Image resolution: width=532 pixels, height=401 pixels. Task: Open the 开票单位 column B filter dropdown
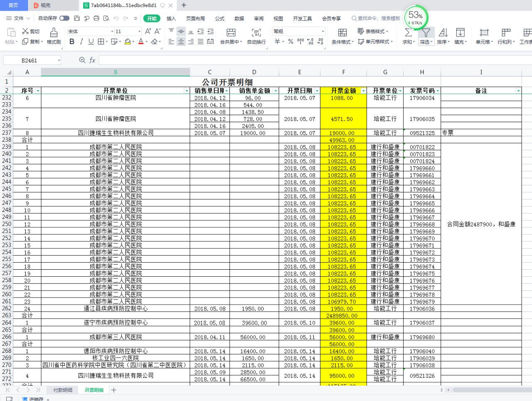click(187, 91)
